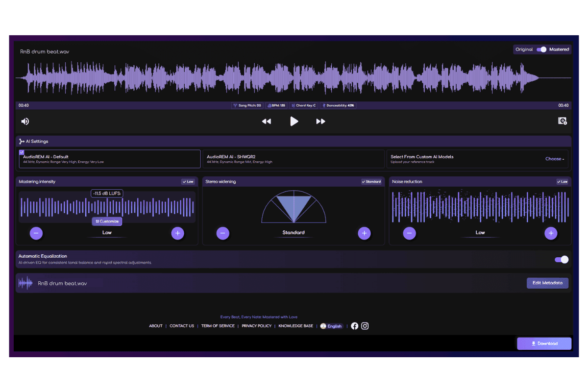Click the Customize button under LUFS
This screenshot has width=588, height=392.
click(x=107, y=221)
